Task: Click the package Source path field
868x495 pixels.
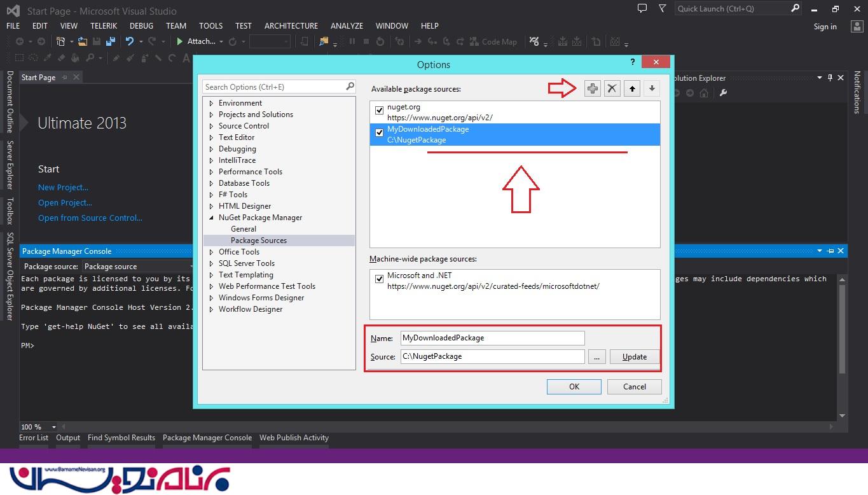Action: 492,356
